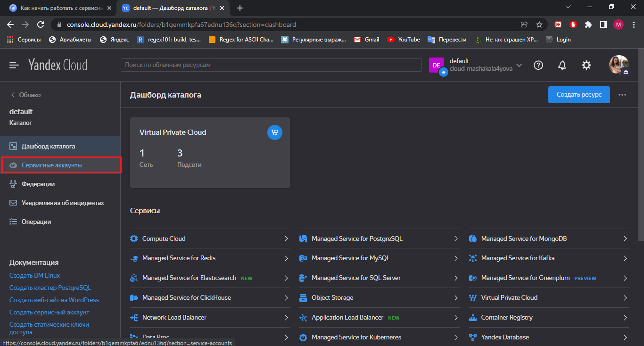Click the Managed Service for MySQL icon
Viewport: 644px width, 346px height.
coord(303,258)
